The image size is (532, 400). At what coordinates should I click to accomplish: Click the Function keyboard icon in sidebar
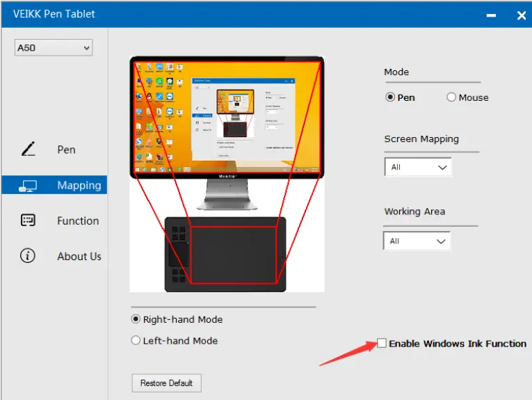[29, 221]
